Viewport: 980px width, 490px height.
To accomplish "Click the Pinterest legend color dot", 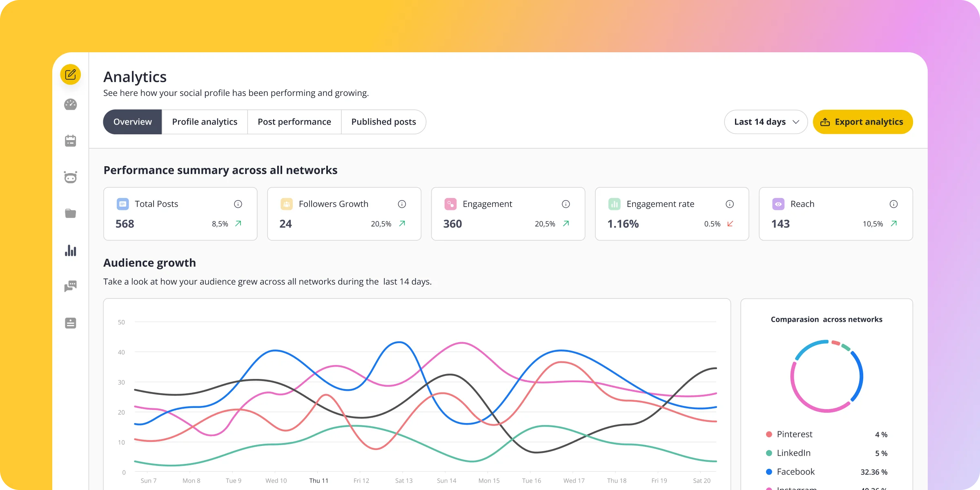I will coord(769,434).
